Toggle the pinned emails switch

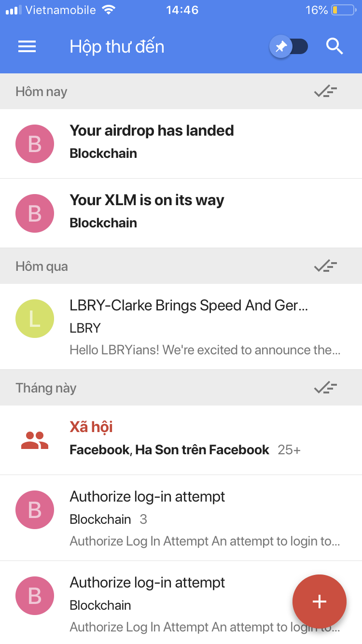[x=289, y=47]
